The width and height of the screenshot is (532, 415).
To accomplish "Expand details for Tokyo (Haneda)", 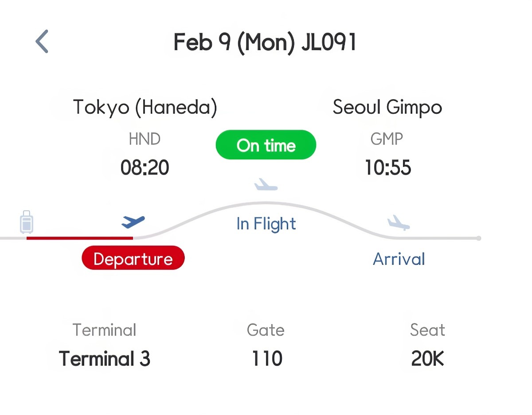I will pyautogui.click(x=145, y=107).
